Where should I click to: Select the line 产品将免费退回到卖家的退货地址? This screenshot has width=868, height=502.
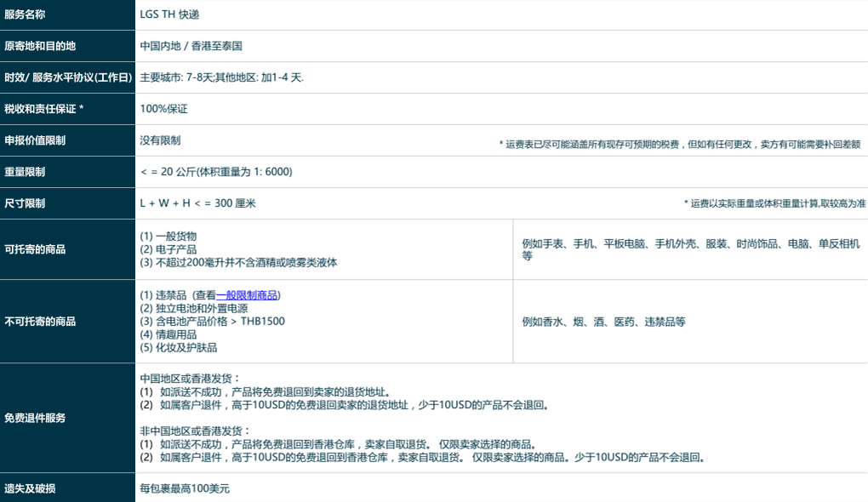(267, 392)
